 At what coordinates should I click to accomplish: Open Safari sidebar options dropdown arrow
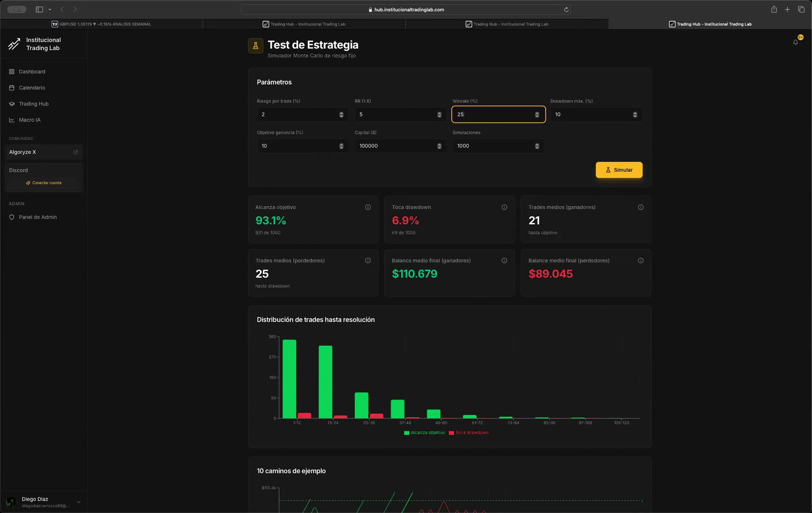[x=50, y=9]
